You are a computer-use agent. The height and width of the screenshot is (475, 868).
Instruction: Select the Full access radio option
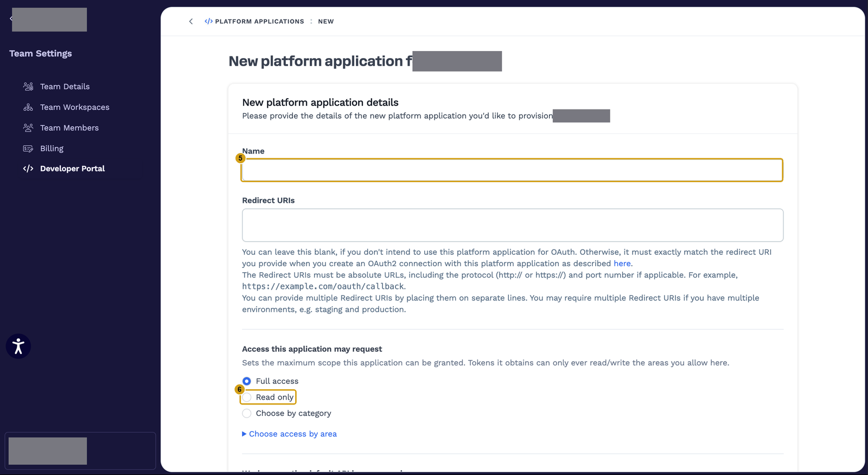click(247, 381)
